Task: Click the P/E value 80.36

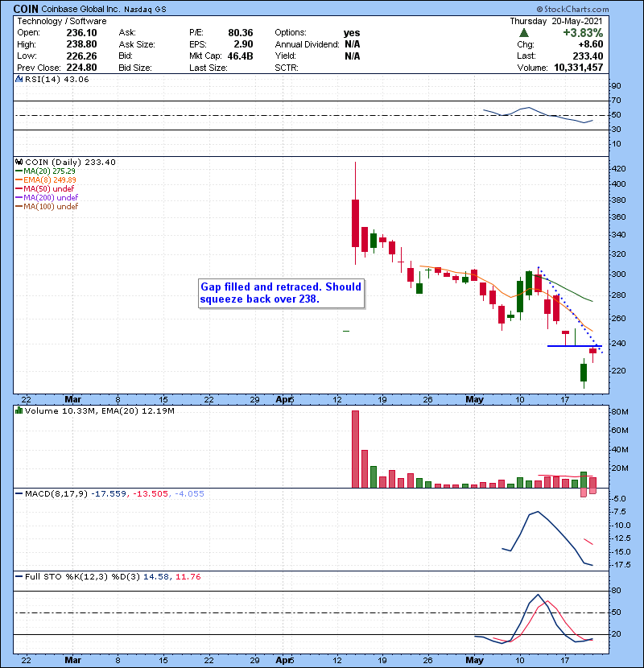Action: pyautogui.click(x=241, y=33)
